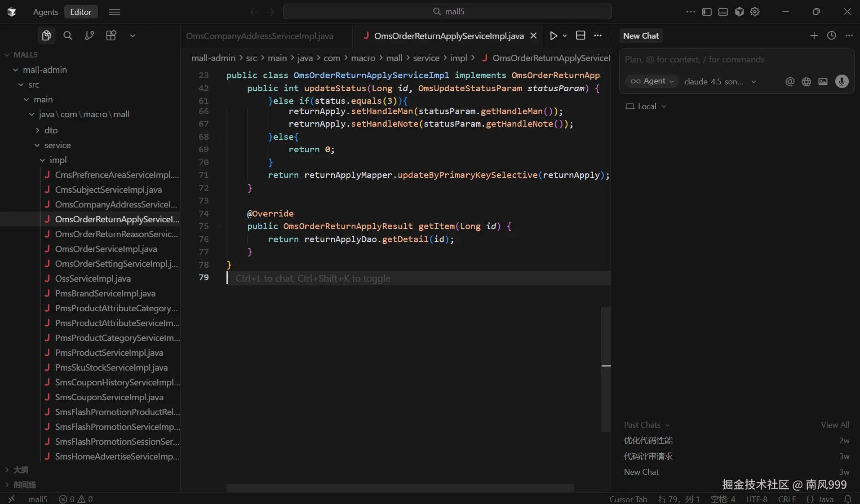Open the hamburger application menu
The width and height of the screenshot is (860, 504).
click(115, 12)
